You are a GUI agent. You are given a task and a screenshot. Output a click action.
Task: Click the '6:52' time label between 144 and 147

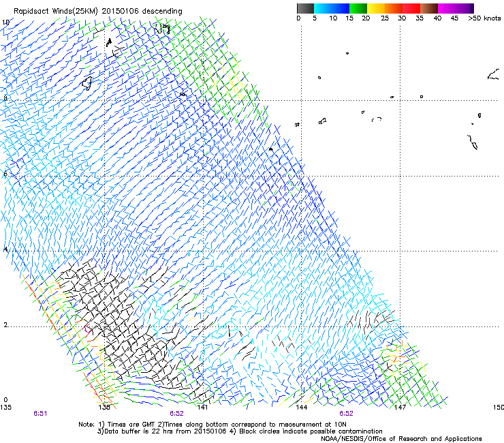pos(346,414)
